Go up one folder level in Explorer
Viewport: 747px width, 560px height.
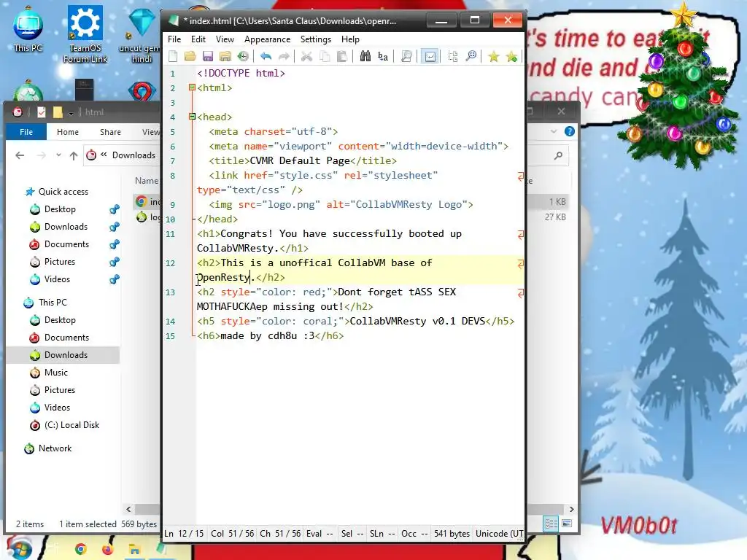(x=74, y=155)
